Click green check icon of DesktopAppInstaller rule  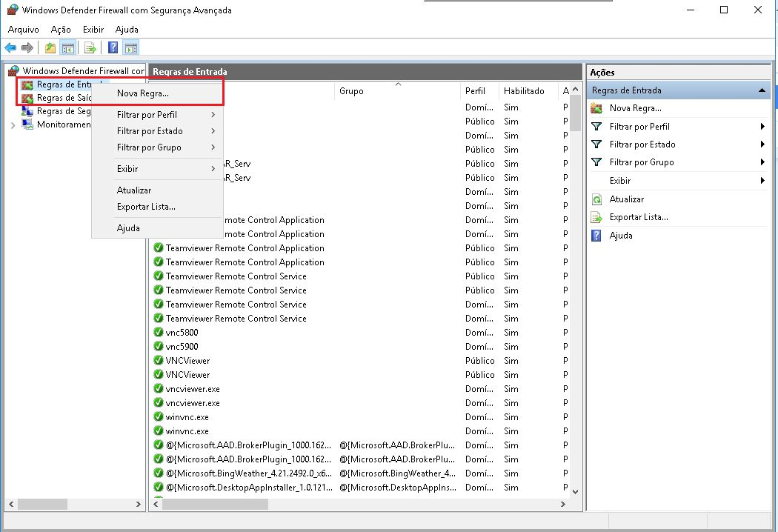pyautogui.click(x=159, y=487)
